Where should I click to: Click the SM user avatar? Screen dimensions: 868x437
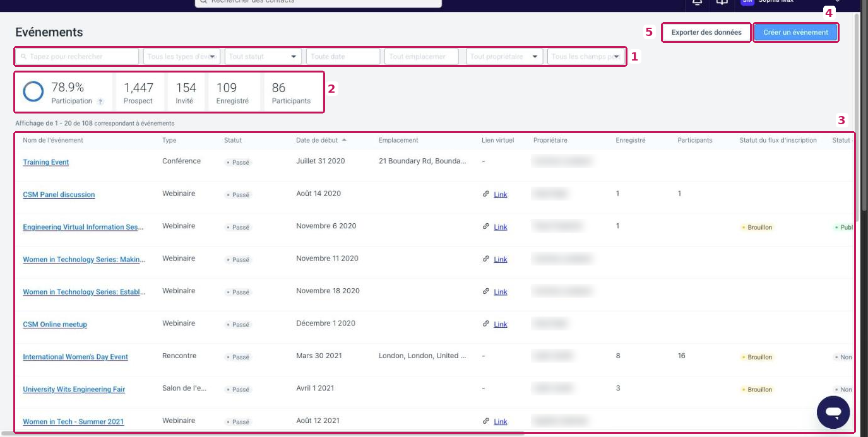coord(747,2)
